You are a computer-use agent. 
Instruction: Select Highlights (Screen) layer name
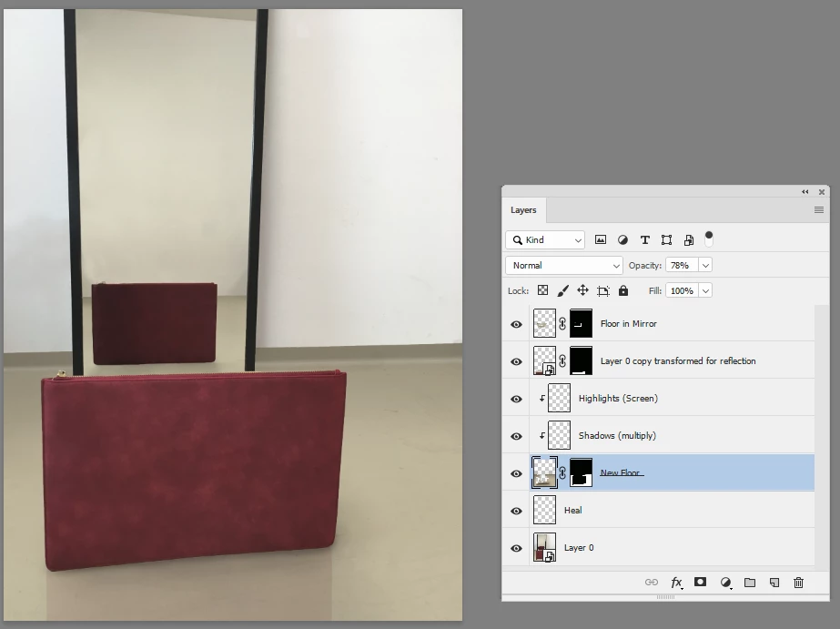618,398
